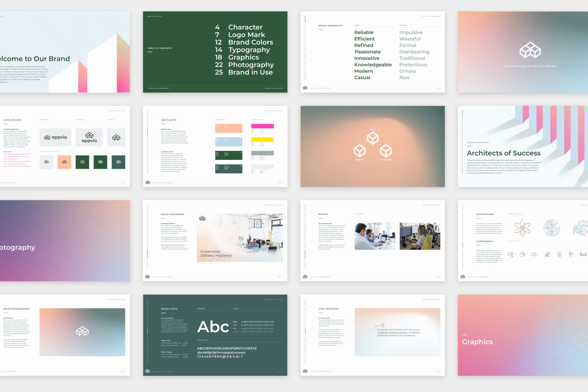Click the steaming coffee cup icon in Iconography
This screenshot has width=588, height=392.
coord(571,254)
